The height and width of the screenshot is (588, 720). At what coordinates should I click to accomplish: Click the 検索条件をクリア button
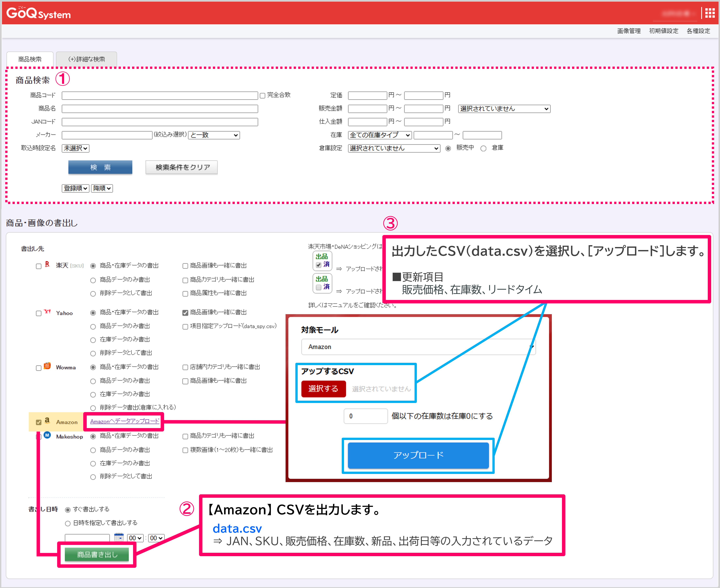click(182, 167)
